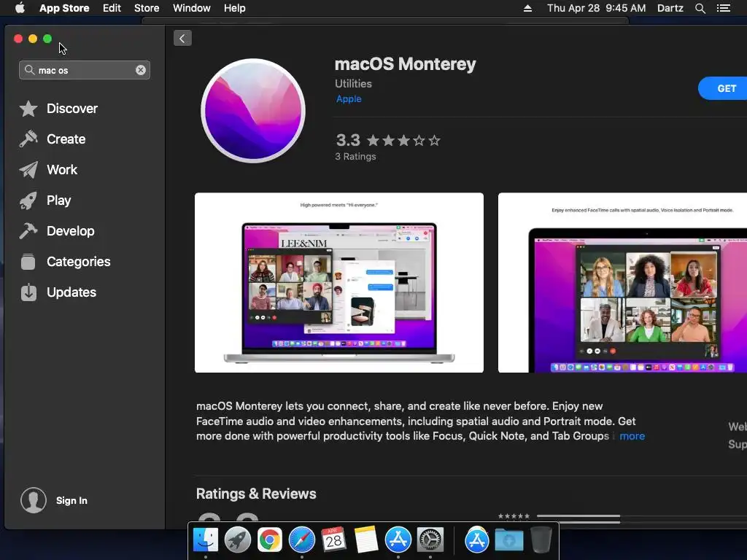Click the five-star rating distribution bar
The height and width of the screenshot is (560, 747).
tap(642, 516)
